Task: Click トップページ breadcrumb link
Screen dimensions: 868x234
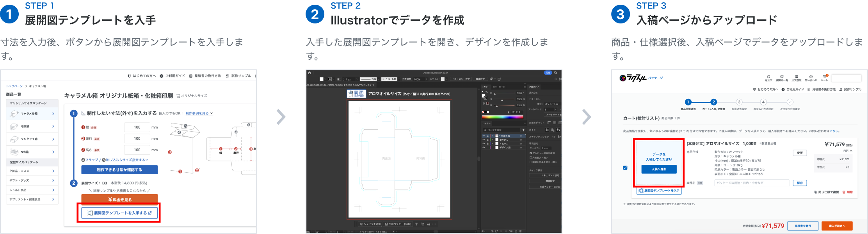Action: 14,86
